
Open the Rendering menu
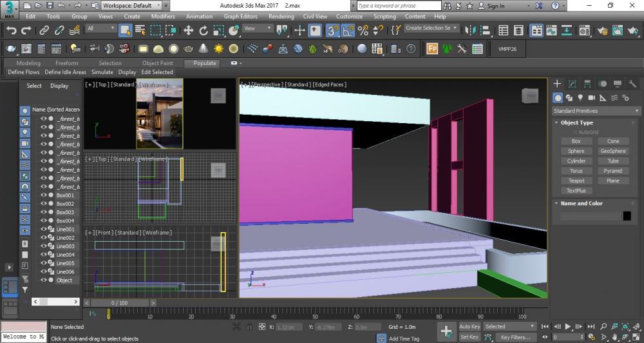(x=281, y=17)
